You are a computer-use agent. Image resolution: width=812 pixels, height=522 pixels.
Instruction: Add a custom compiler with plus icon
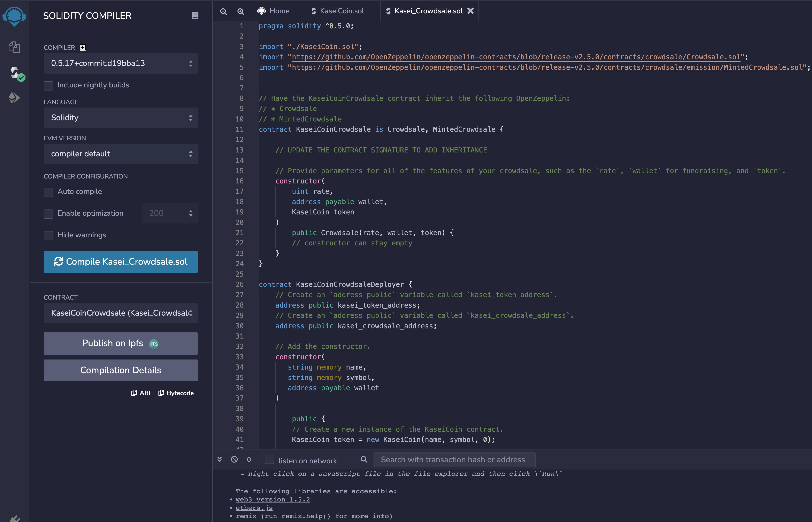click(82, 47)
